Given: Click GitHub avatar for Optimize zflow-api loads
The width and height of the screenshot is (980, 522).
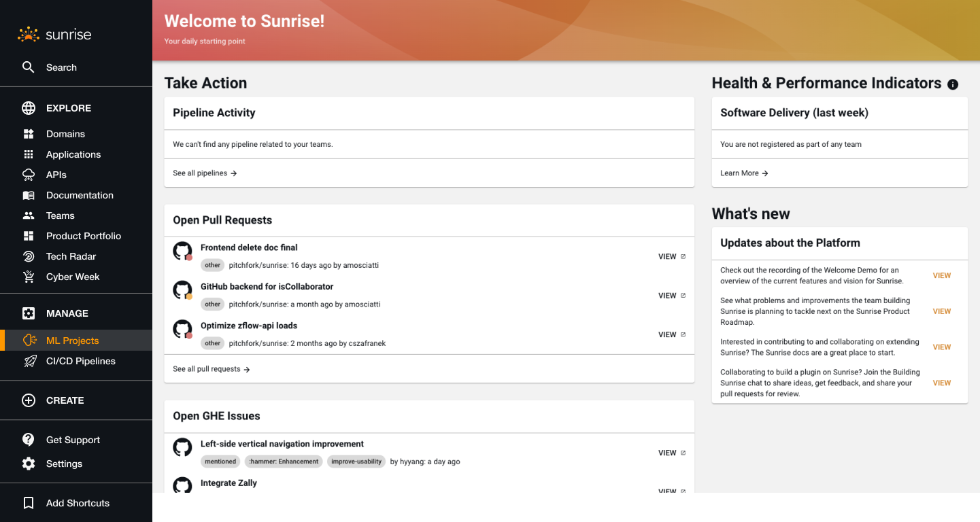Looking at the screenshot, I should coord(182,329).
